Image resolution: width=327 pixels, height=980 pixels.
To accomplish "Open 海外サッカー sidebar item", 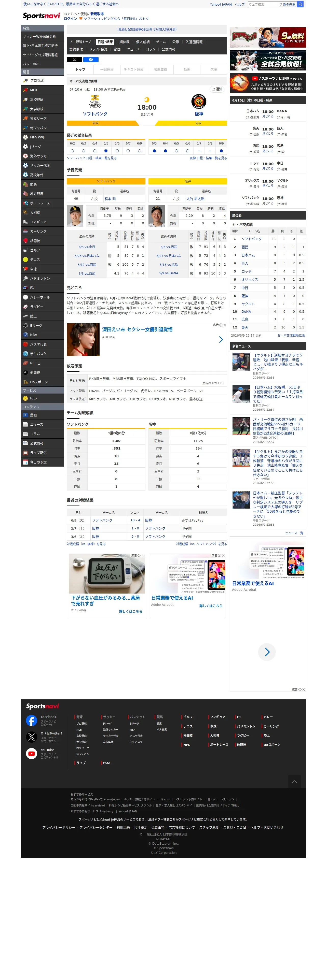I will click(x=42, y=156).
